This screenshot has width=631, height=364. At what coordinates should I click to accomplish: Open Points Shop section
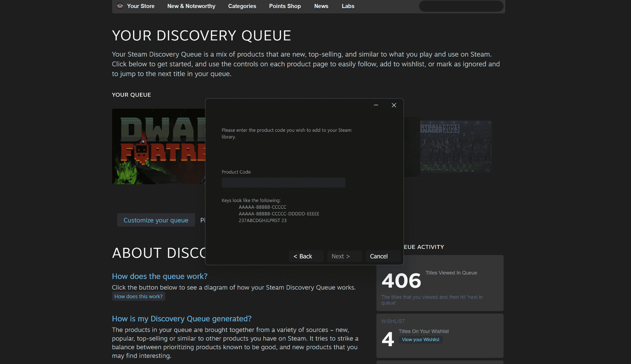284,6
